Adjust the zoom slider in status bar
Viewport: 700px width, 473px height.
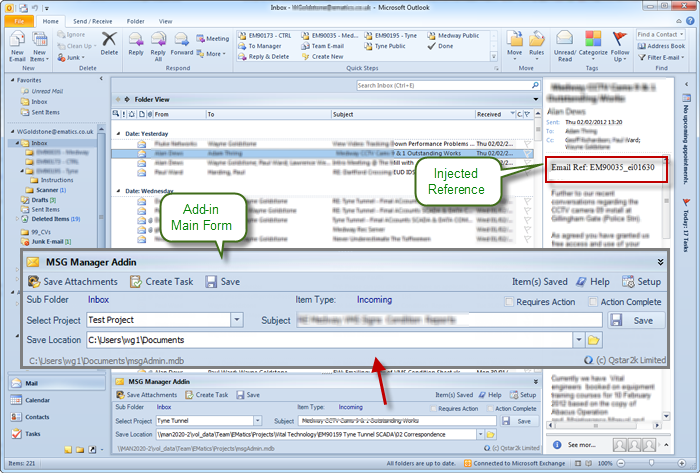pyautogui.click(x=651, y=463)
